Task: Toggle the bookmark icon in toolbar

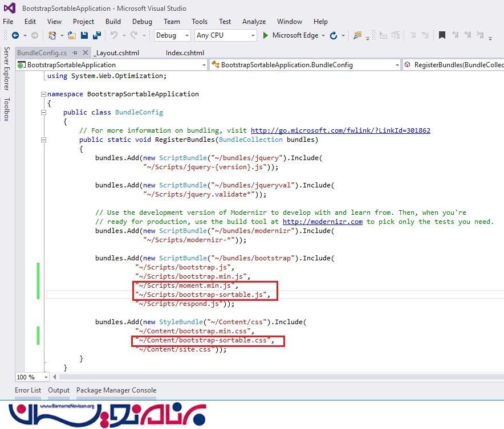Action: point(442,35)
